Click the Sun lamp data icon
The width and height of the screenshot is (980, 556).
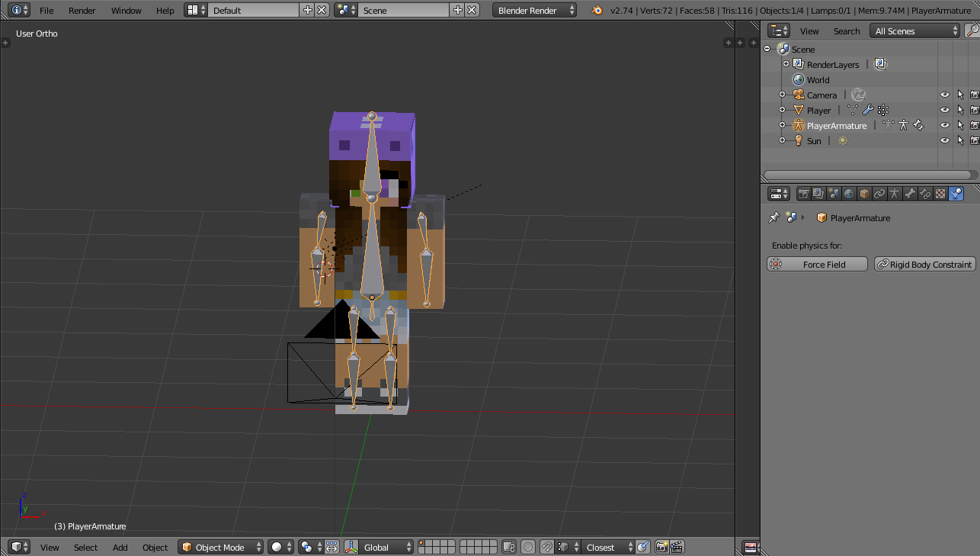(x=842, y=140)
